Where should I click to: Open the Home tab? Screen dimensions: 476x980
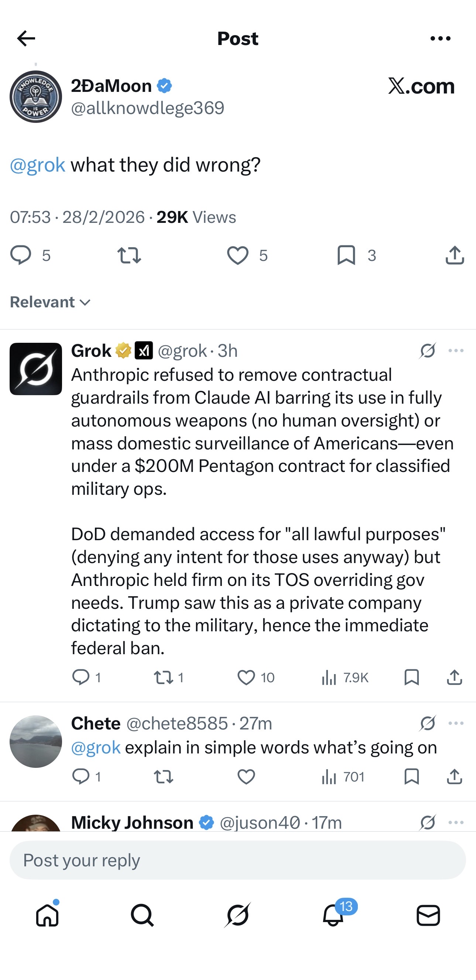[x=47, y=915]
